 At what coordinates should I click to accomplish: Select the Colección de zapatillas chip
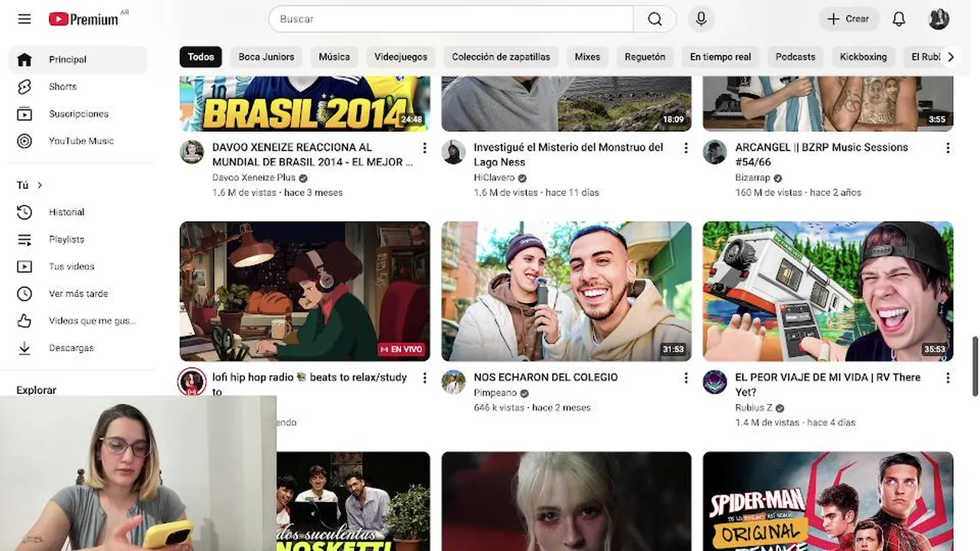pyautogui.click(x=501, y=57)
